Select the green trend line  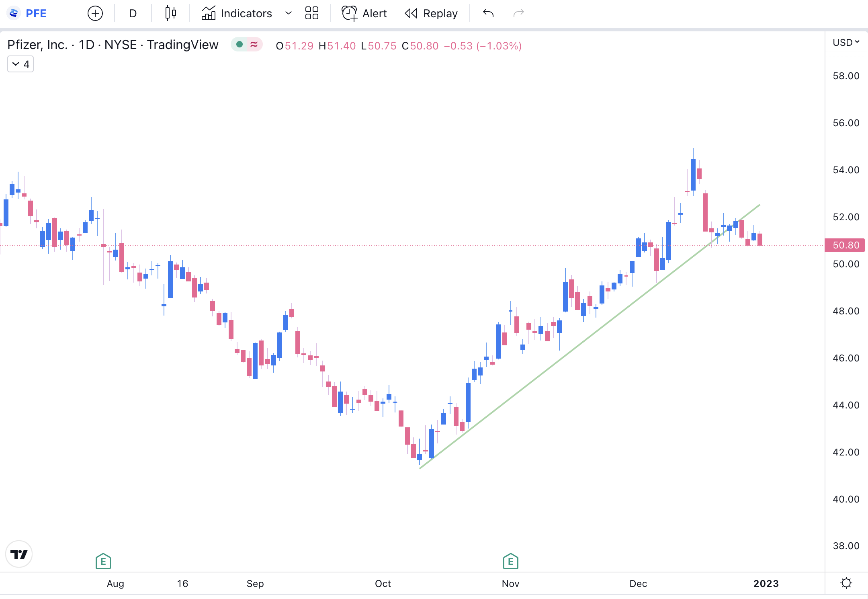tap(590, 337)
